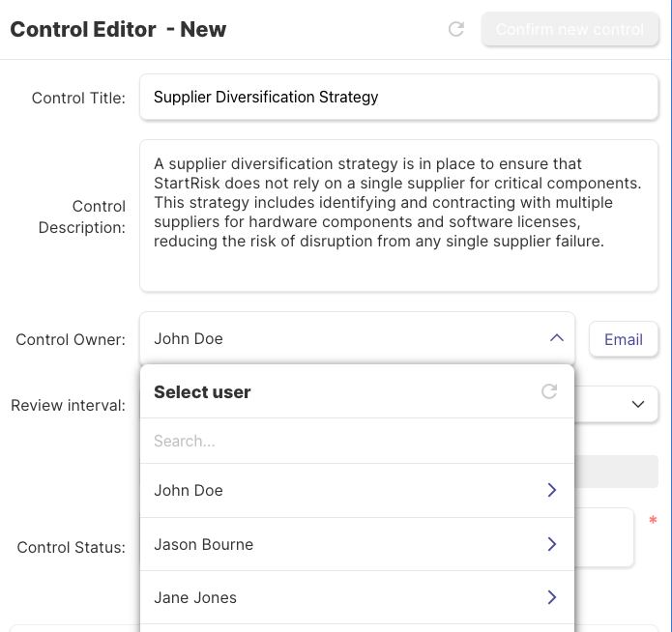
Task: Click the refresh icon beside Control Editor title
Action: (456, 29)
